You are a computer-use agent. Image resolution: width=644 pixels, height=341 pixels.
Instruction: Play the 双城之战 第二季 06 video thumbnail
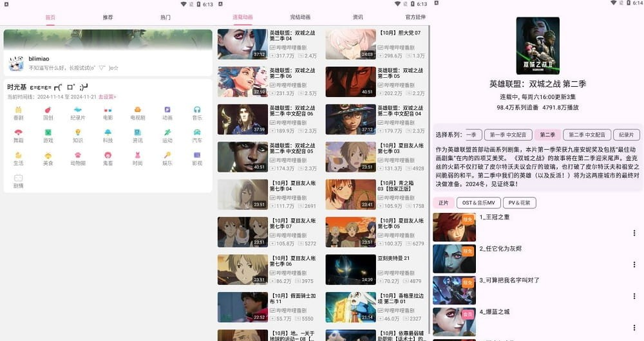coord(242,82)
